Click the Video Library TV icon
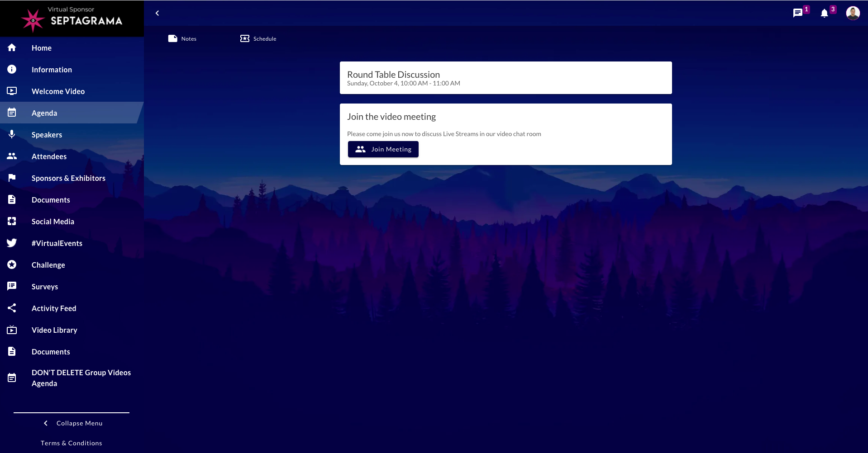 click(x=12, y=330)
